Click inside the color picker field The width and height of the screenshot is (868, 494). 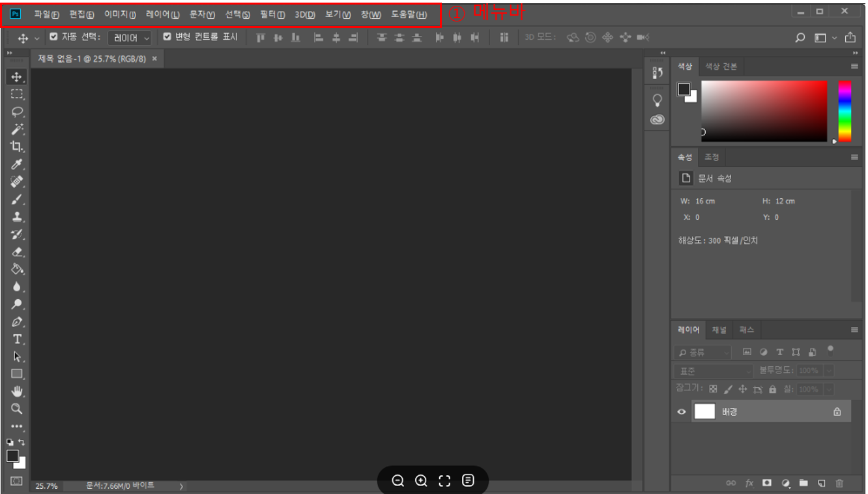coord(764,111)
